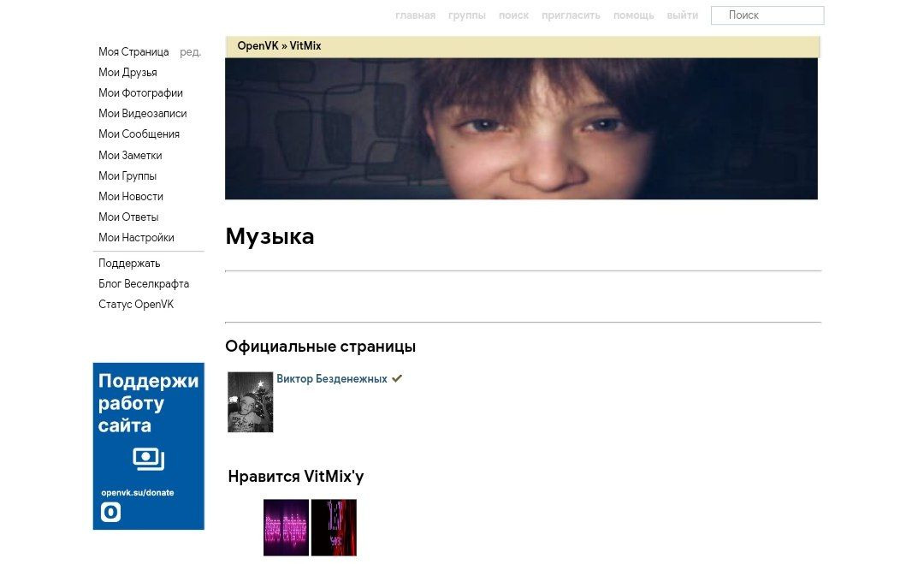Click Нравится VitMix'у heading

point(296,476)
